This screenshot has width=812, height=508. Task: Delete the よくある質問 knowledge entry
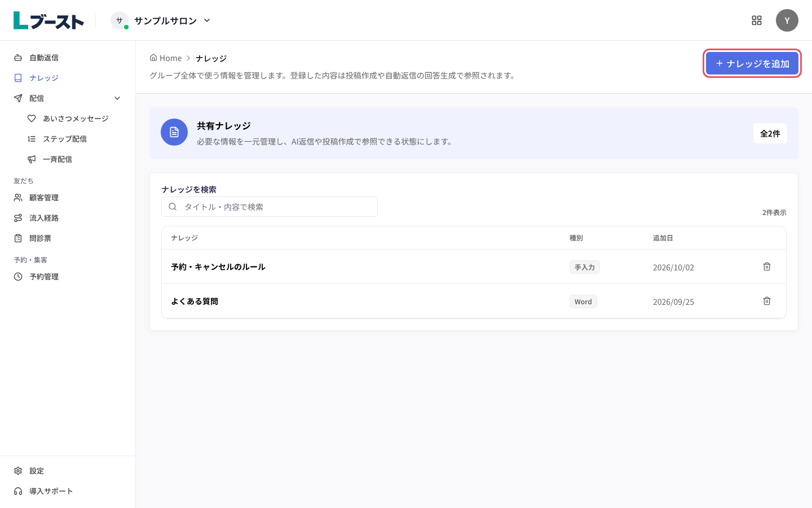click(x=767, y=301)
